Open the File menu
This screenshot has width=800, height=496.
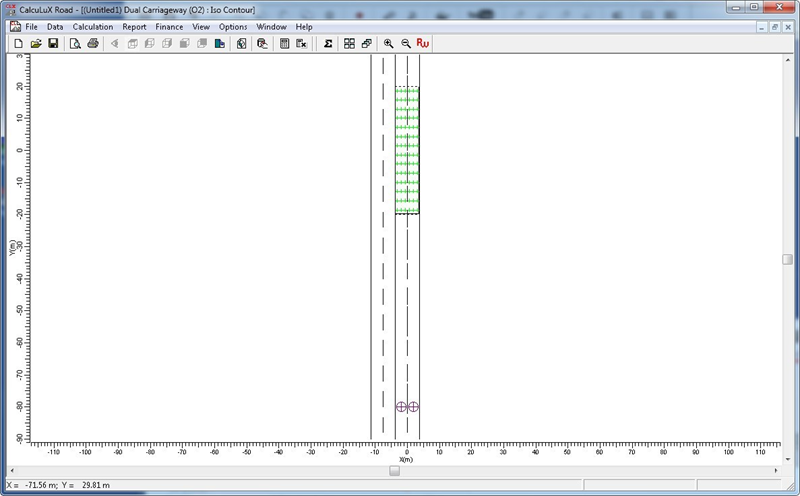(32, 27)
